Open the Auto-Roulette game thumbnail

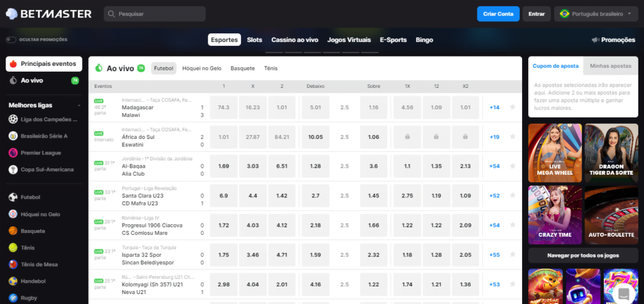pyautogui.click(x=611, y=215)
